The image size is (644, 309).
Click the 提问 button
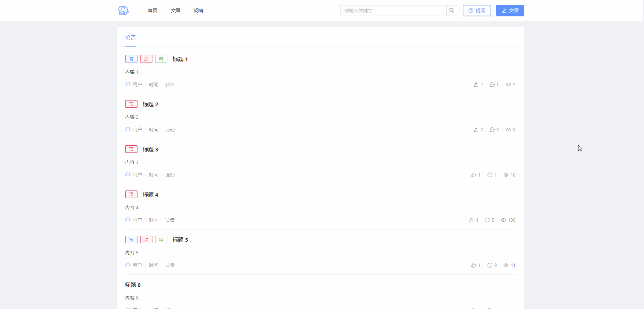[477, 11]
